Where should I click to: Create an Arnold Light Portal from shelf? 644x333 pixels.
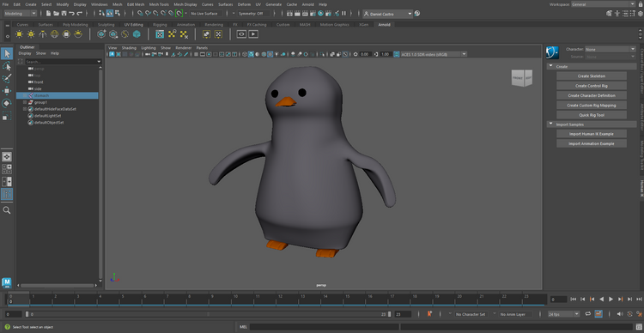[66, 34]
